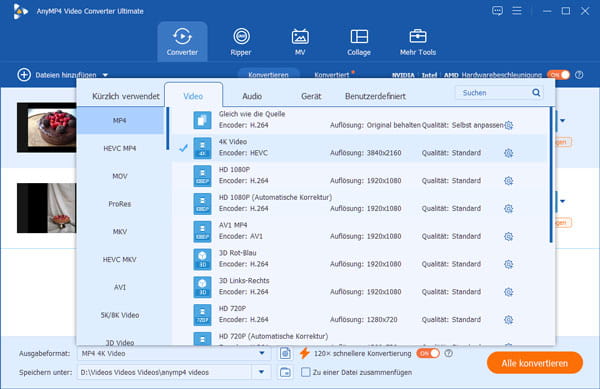Screen dimensions: 600x389
Task: Switch to the Gerät tab
Action: tap(311, 96)
